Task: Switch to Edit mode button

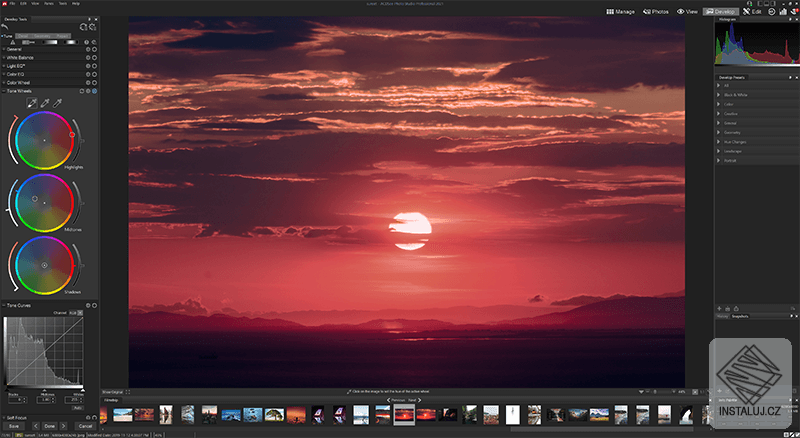Action: tap(752, 11)
